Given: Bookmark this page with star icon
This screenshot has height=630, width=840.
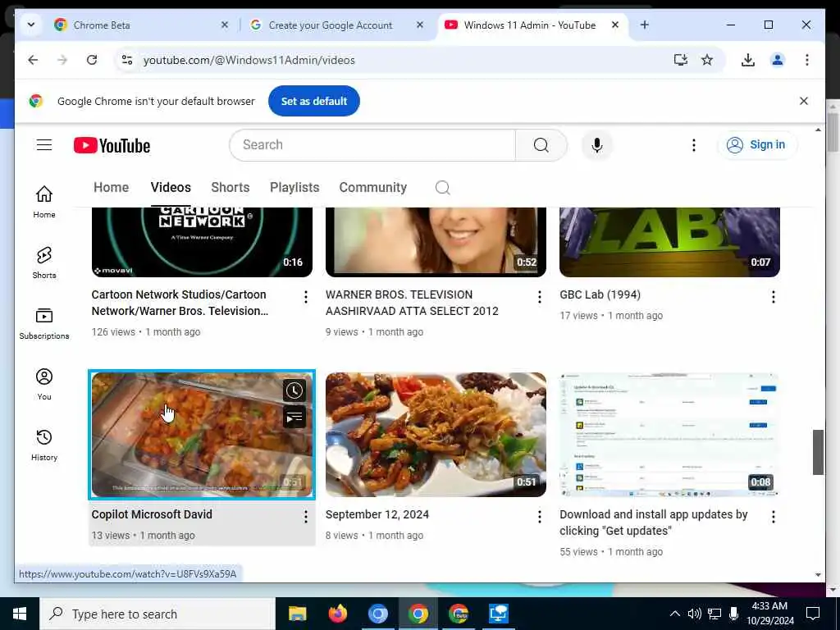Looking at the screenshot, I should click(x=707, y=60).
